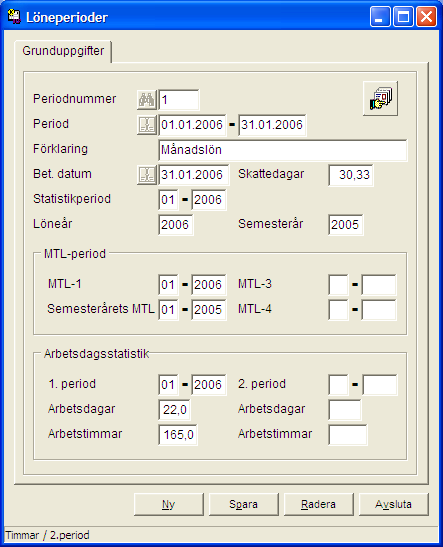The image size is (443, 547).
Task: Maximize the Löneperioder window
Action: (x=404, y=17)
